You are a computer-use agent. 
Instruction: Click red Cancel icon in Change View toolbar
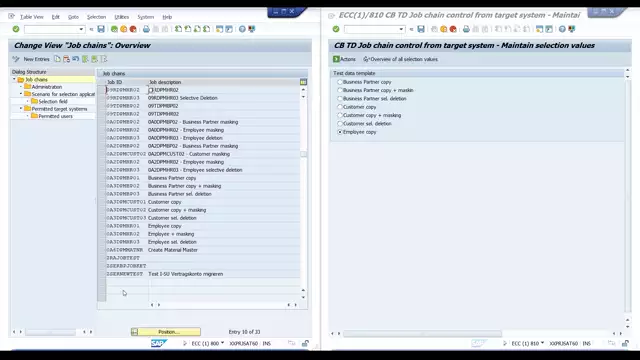(x=133, y=29)
